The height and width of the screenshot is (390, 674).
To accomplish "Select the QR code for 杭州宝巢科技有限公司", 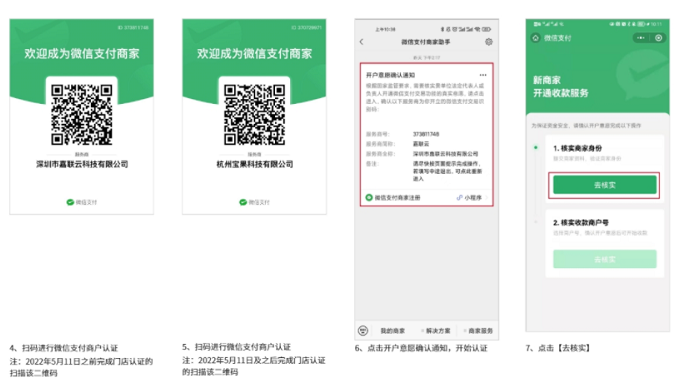I will tap(254, 114).
